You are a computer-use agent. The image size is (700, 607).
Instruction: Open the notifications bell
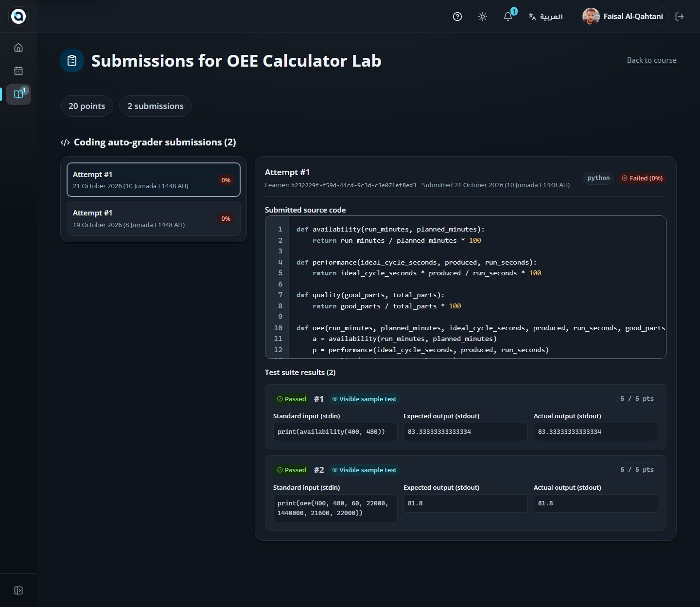click(508, 17)
